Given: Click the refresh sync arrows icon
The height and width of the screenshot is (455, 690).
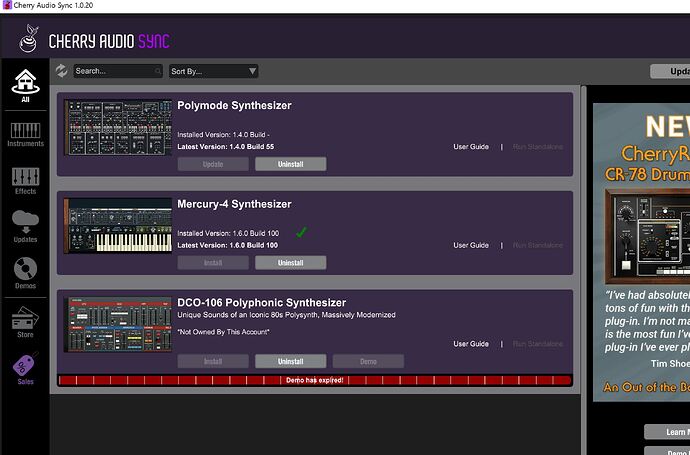Looking at the screenshot, I should pyautogui.click(x=62, y=71).
